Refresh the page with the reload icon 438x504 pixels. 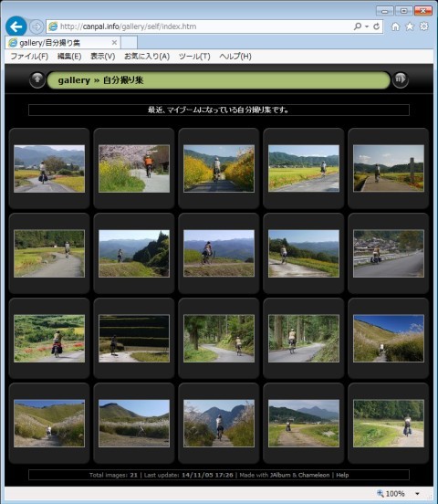coord(376,26)
